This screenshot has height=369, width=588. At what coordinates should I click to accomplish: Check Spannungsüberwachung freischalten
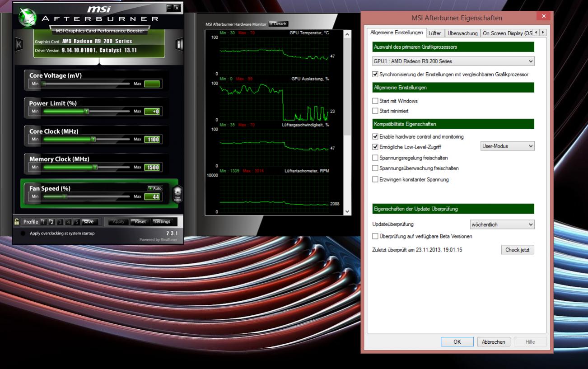click(375, 168)
